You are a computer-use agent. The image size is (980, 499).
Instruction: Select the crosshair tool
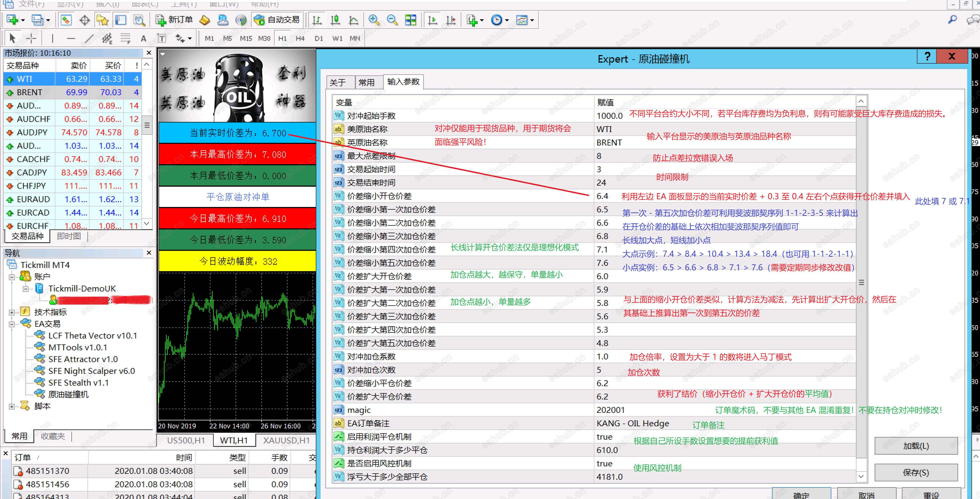coord(31,38)
